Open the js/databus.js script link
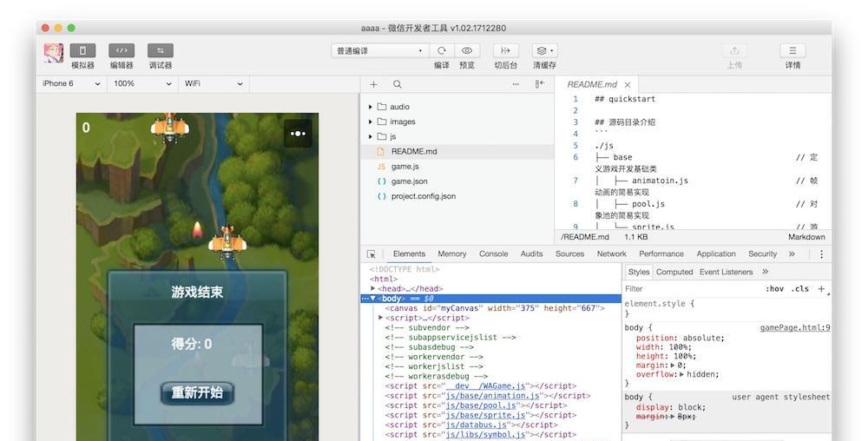The image size is (868, 441). (477, 425)
